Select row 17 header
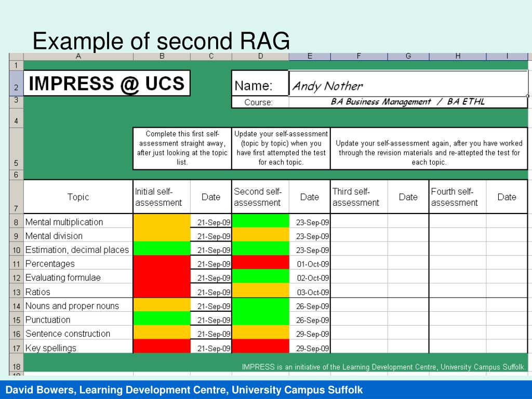This screenshot has width=532, height=399. 16,347
